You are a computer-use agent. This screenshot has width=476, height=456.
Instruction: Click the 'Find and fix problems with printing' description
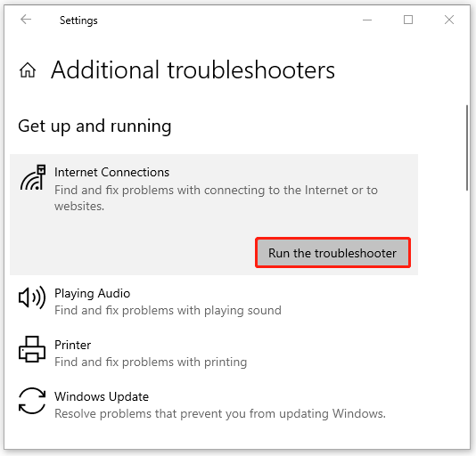[151, 362]
